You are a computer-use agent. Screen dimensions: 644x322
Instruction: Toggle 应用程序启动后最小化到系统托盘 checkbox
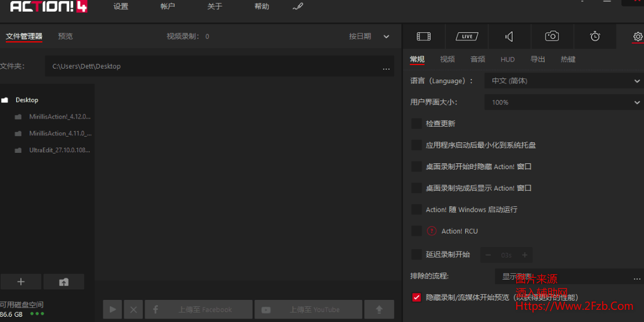point(416,145)
